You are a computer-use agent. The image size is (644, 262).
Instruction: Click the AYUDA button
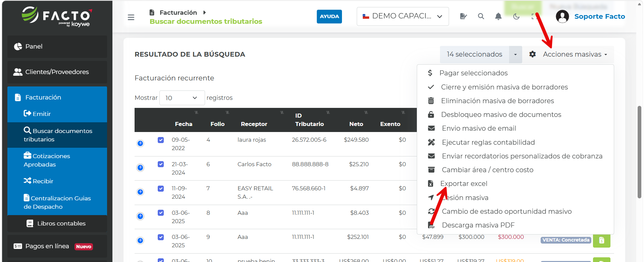pyautogui.click(x=329, y=16)
